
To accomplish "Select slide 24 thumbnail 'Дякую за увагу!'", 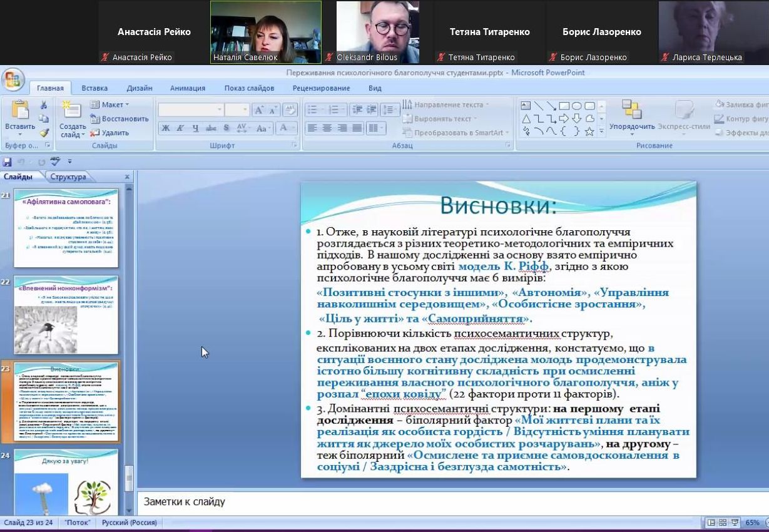I will pyautogui.click(x=66, y=482).
